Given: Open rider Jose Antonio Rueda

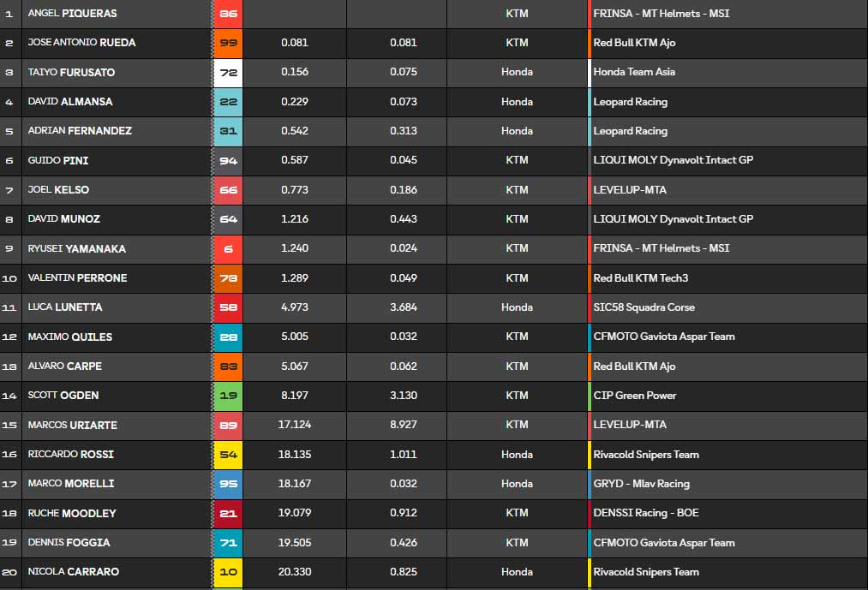Looking at the screenshot, I should (81, 43).
